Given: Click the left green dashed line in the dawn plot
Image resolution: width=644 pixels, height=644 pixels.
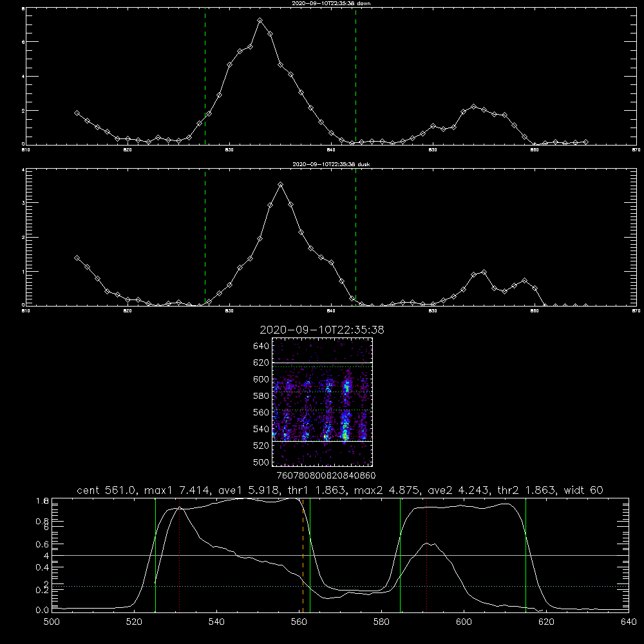Looking at the screenshot, I should (205, 77).
